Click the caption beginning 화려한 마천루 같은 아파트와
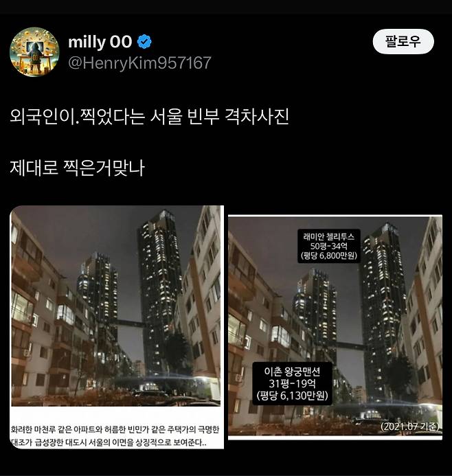Screen dimensions: 452x476 pyautogui.click(x=115, y=429)
